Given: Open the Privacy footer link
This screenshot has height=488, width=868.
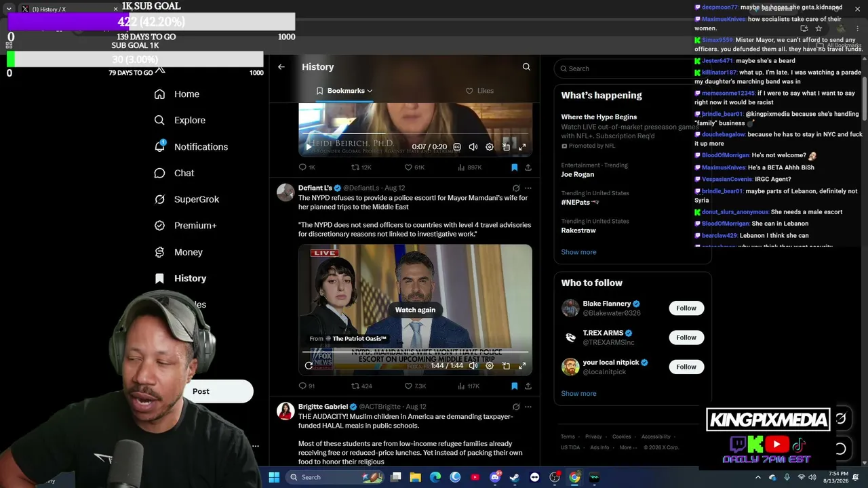Looking at the screenshot, I should [593, 437].
